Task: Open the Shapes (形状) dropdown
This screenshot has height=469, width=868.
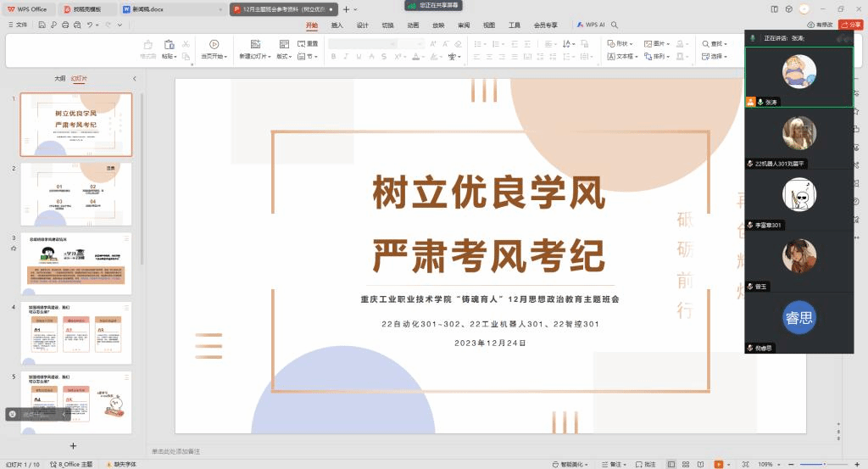Action: tap(620, 44)
